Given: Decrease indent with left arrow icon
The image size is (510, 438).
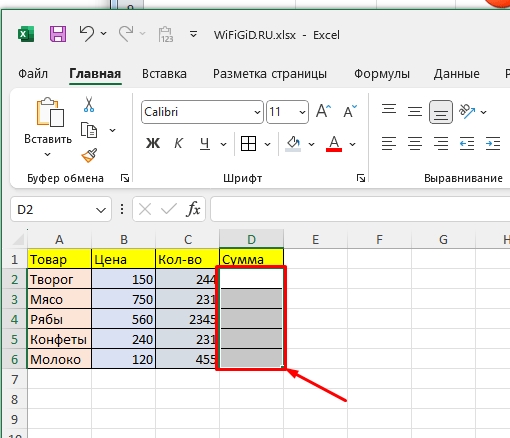Looking at the screenshot, I should 467,144.
